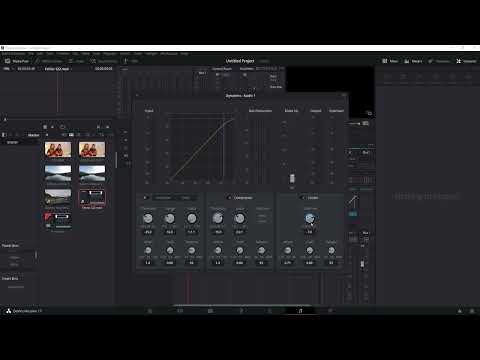Select first people clip thumbnail
This screenshot has height=360, width=480.
click(x=58, y=149)
